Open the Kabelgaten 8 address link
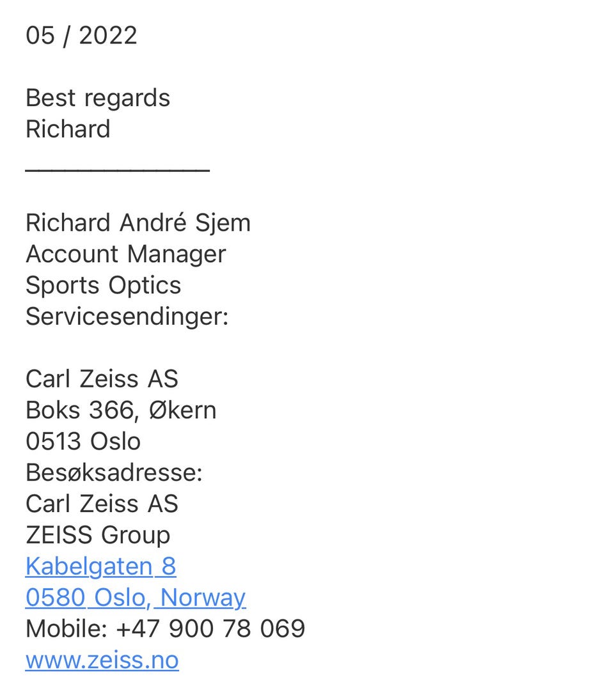The width and height of the screenshot is (614, 700). pos(100,566)
